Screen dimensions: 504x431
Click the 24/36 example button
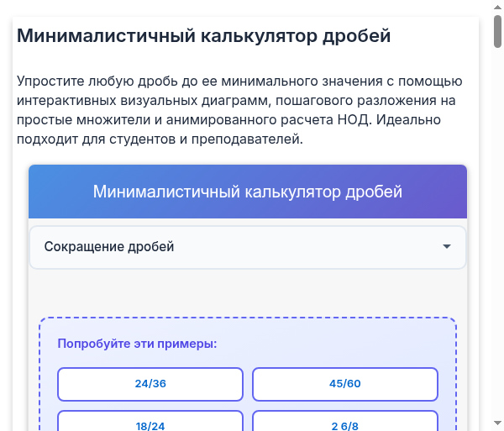[150, 384]
